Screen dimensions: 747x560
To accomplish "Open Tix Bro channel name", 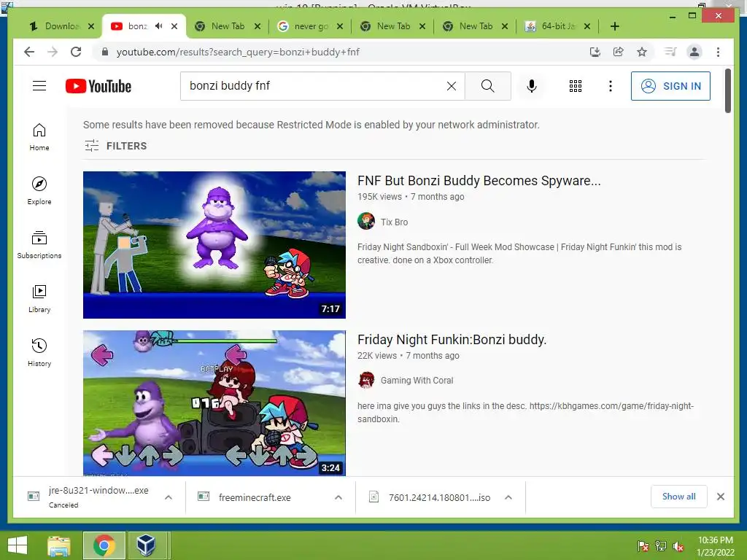I will click(x=394, y=222).
